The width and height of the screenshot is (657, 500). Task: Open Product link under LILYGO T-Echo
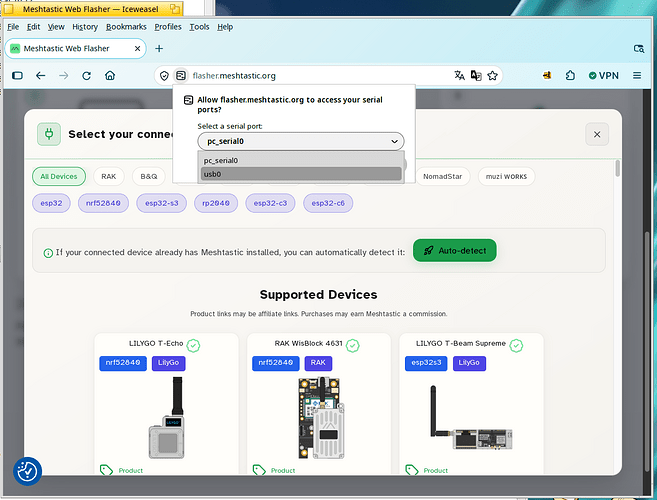click(x=130, y=471)
